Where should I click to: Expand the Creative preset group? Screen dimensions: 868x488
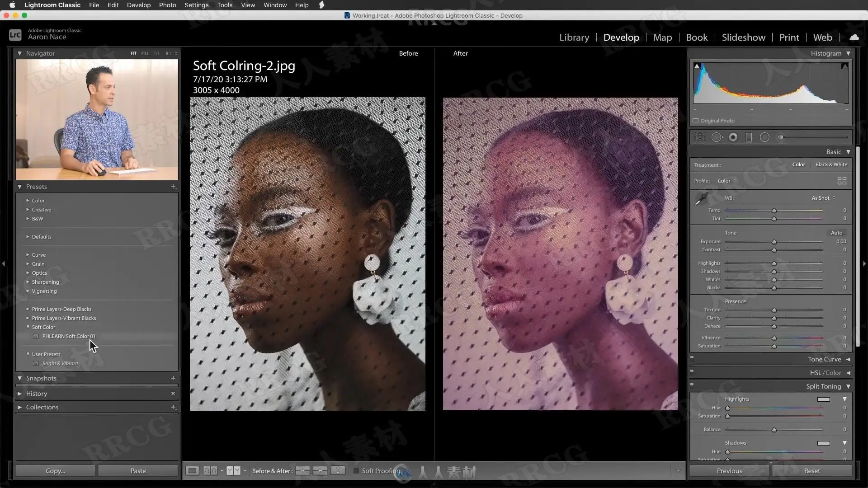point(28,210)
